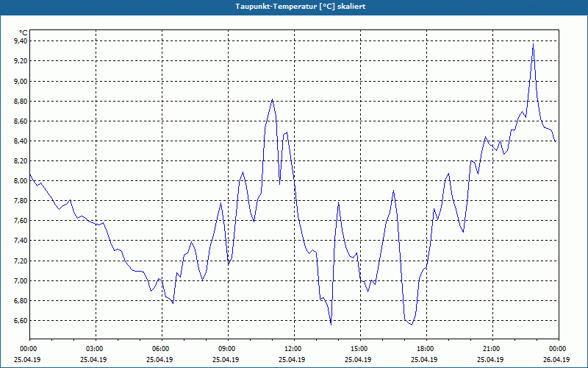The image size is (588, 368).
Task: Click the 7,20 y-axis value
Action: pos(21,261)
